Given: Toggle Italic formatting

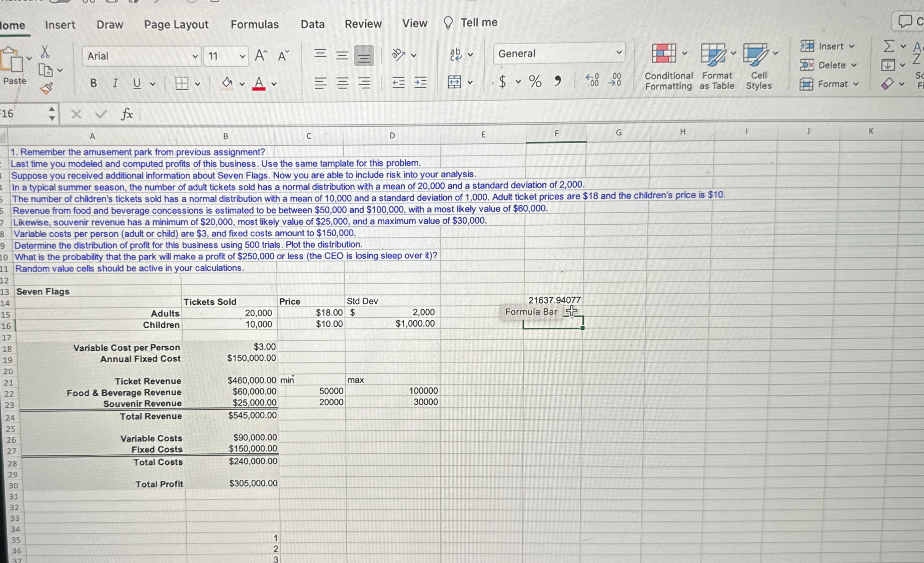Looking at the screenshot, I should click(115, 83).
